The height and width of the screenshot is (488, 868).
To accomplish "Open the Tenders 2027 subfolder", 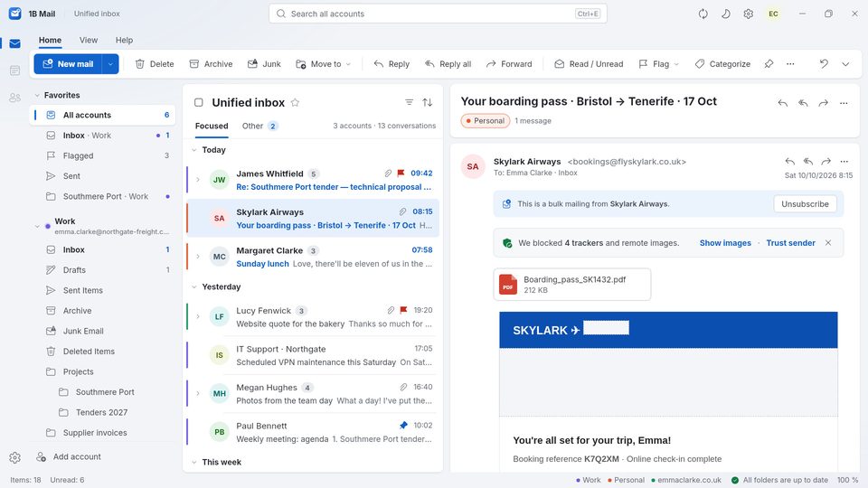I will click(103, 412).
